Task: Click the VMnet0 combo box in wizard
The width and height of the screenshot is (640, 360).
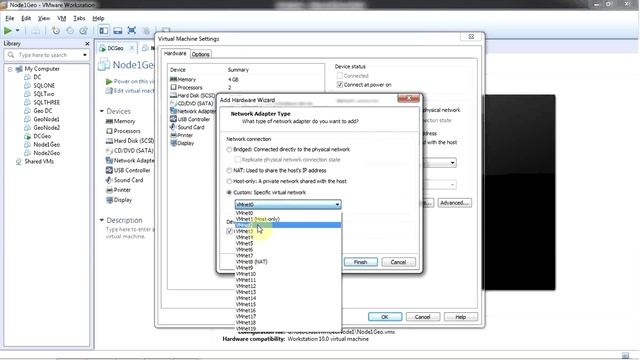Action: (x=288, y=204)
